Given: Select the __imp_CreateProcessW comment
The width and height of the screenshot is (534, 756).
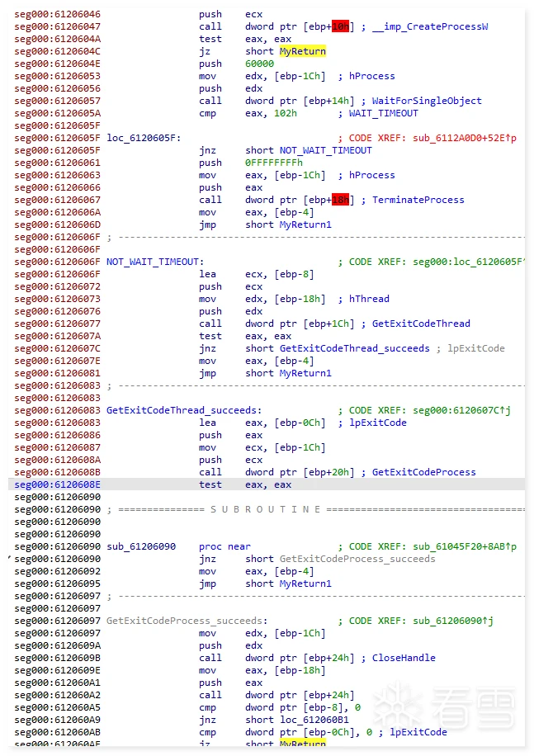Looking at the screenshot, I should (x=430, y=26).
